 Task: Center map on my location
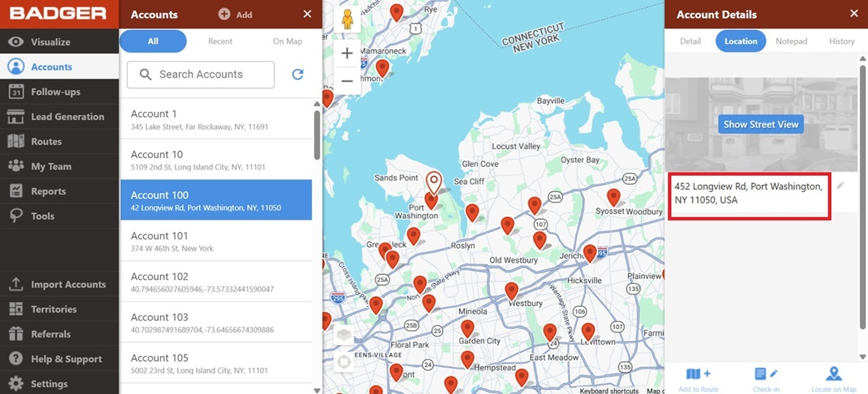(x=344, y=362)
